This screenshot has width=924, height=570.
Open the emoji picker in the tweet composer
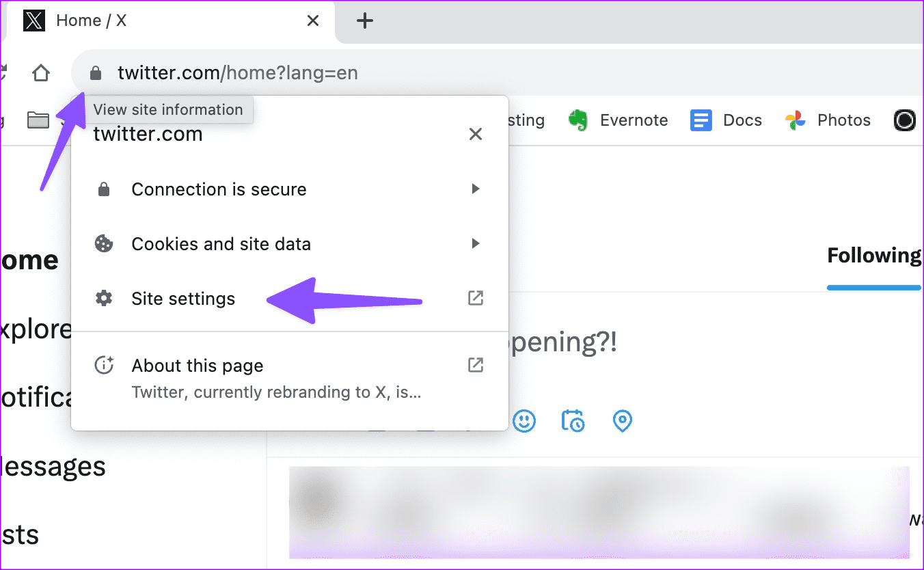tap(524, 421)
